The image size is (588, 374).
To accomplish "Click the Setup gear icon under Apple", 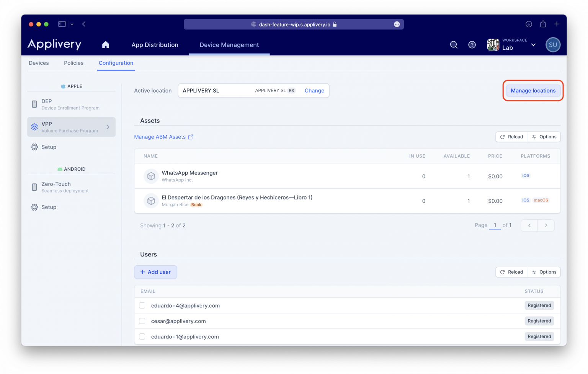I will pos(34,147).
